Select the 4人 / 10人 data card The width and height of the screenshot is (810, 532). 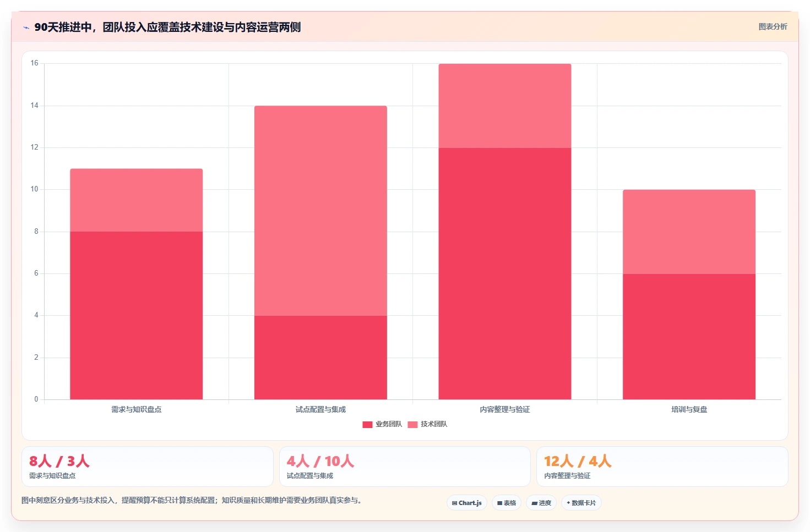click(x=405, y=467)
